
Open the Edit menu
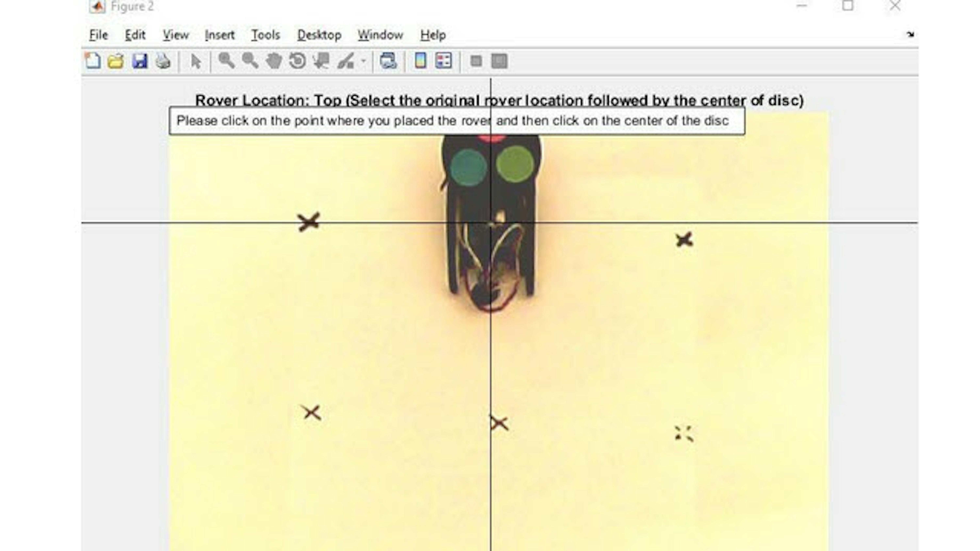pyautogui.click(x=135, y=35)
